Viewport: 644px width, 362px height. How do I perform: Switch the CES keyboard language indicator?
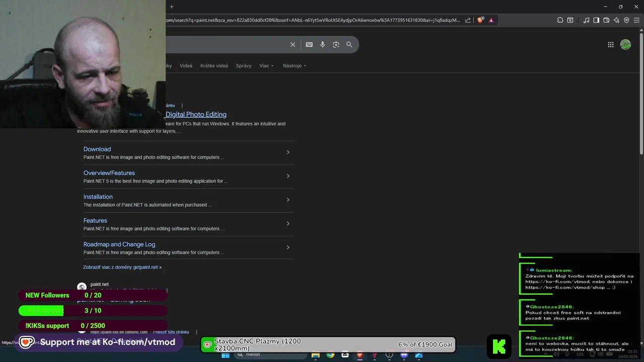tap(580, 354)
